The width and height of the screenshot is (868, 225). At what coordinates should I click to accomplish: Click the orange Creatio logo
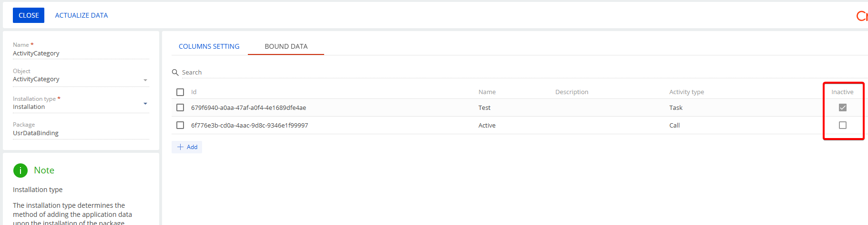(x=862, y=16)
